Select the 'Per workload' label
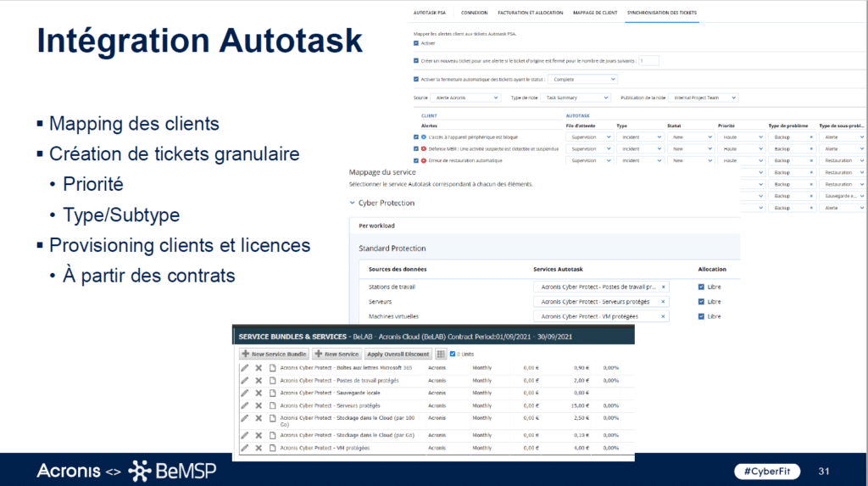Screen dimensions: 868x486 pos(376,226)
